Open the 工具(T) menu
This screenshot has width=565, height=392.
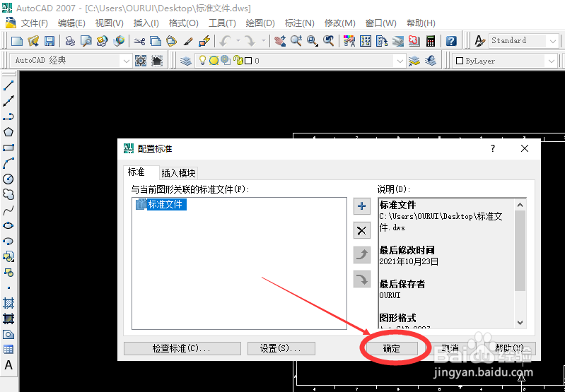222,23
